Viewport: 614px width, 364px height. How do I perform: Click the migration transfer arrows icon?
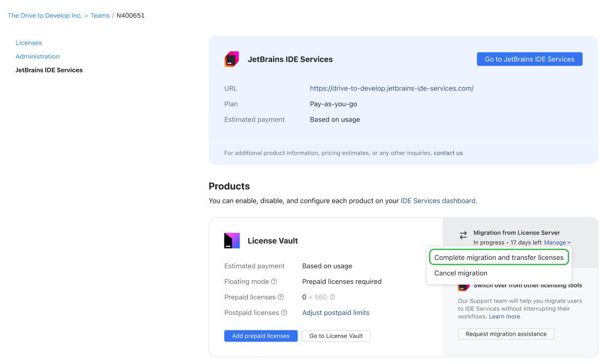463,236
